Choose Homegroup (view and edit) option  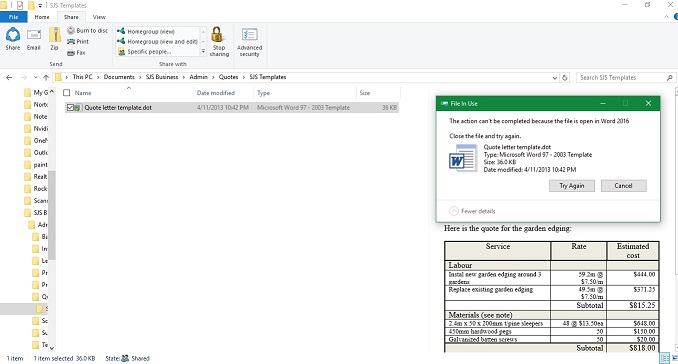click(x=157, y=42)
